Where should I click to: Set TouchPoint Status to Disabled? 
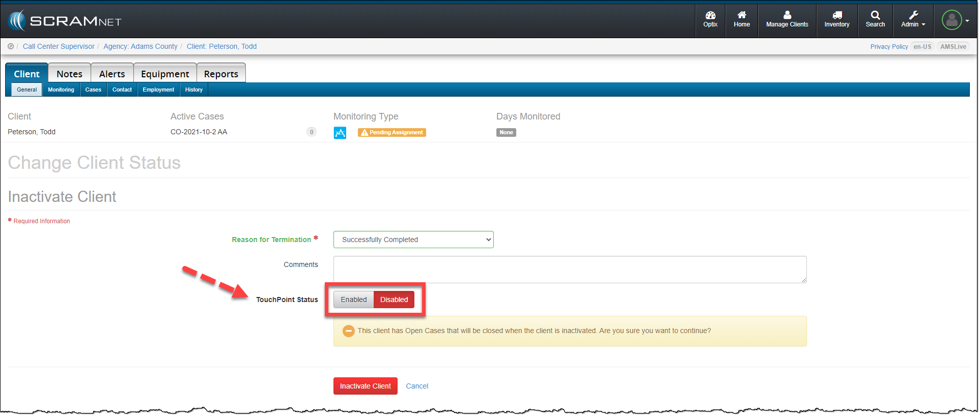coord(394,300)
